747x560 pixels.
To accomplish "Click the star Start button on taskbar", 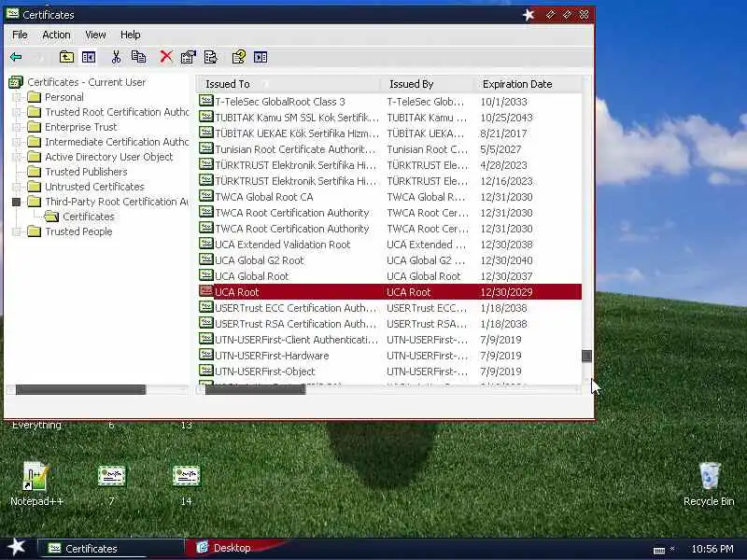I will [16, 548].
